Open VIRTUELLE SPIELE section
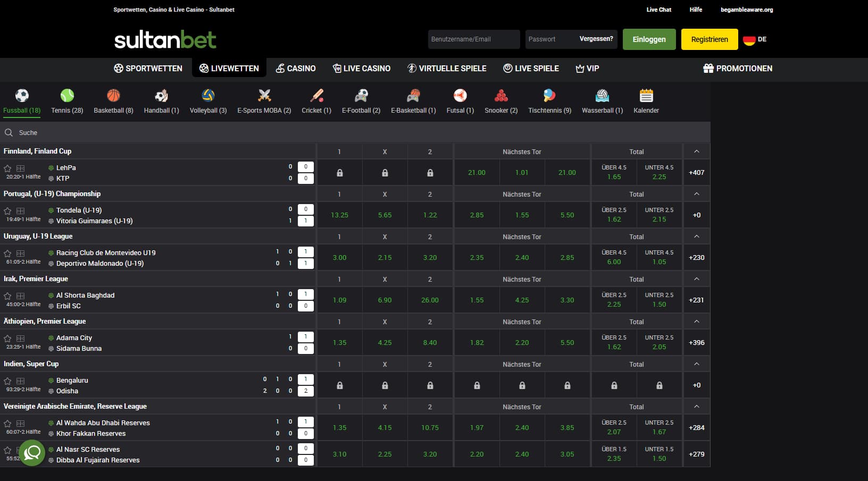The width and height of the screenshot is (868, 481). point(447,69)
